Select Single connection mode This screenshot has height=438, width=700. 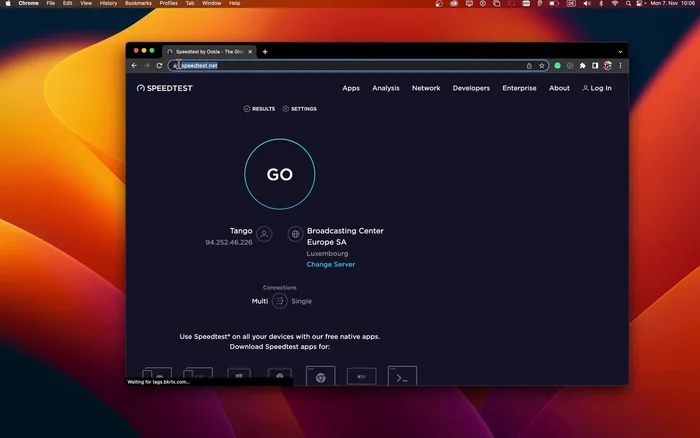pyautogui.click(x=301, y=301)
